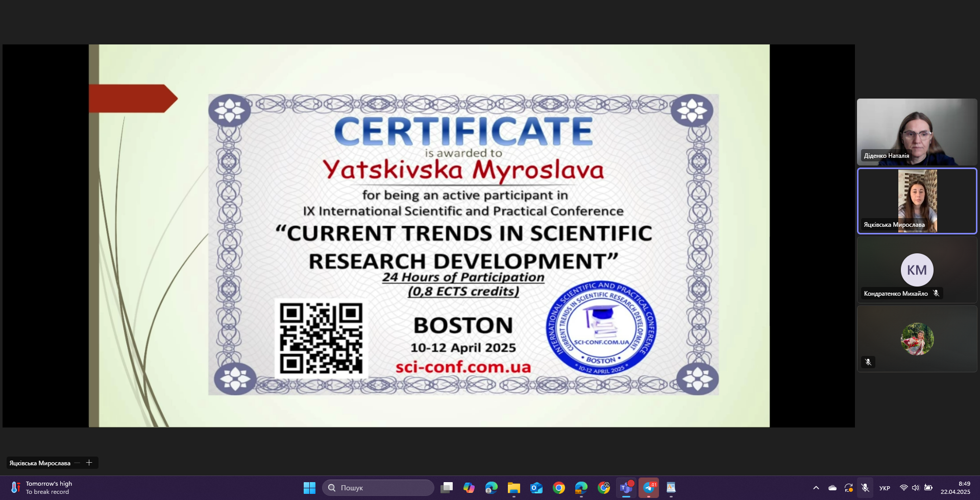Viewport: 980px width, 500px height.
Task: Open clock and date calendar flyout
Action: click(955, 488)
